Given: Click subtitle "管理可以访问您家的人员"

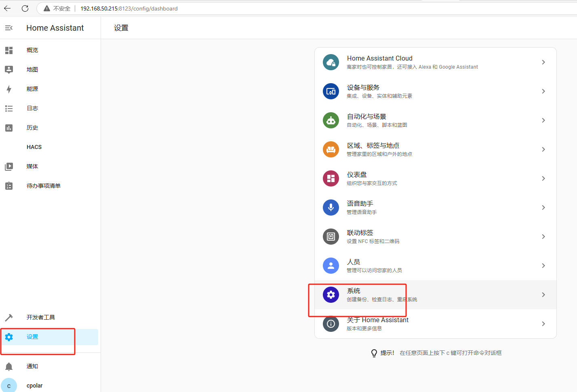Looking at the screenshot, I should 374,270.
